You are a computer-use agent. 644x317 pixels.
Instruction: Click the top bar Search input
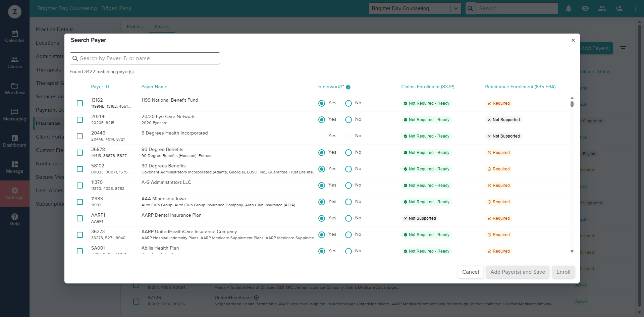[517, 8]
